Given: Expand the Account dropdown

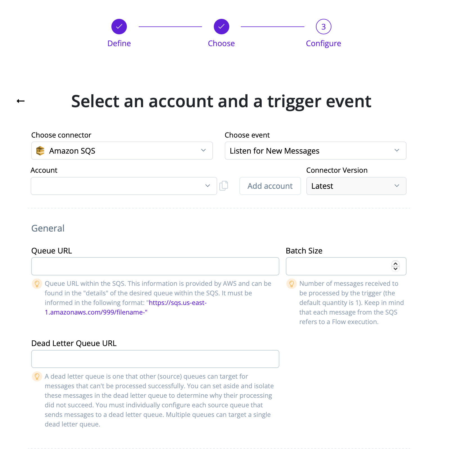Looking at the screenshot, I should click(208, 186).
